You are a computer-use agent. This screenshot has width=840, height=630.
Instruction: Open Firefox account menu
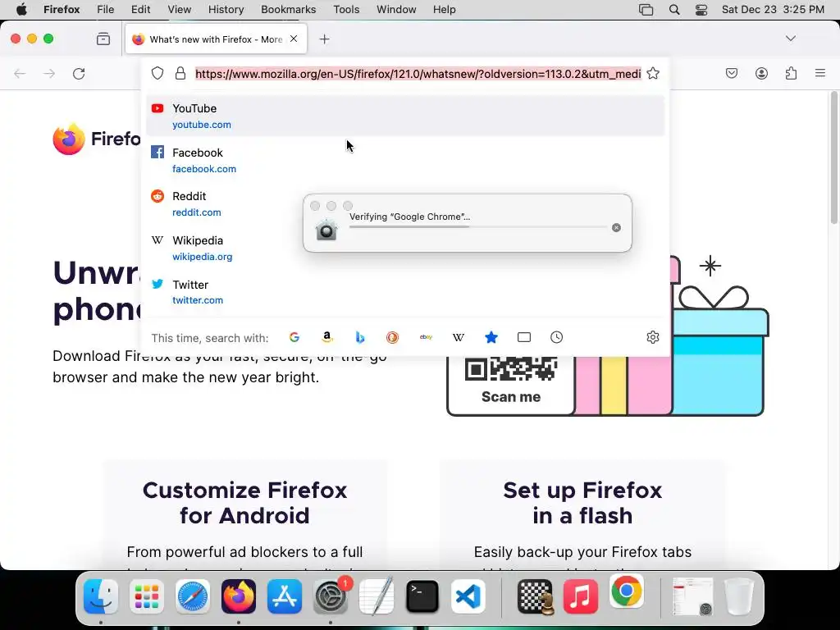click(761, 73)
